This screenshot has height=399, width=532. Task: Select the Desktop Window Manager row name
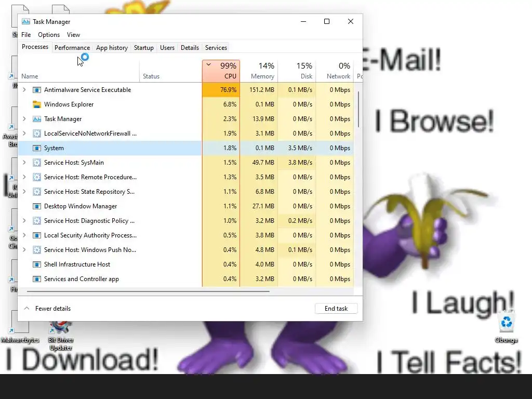[x=81, y=206]
